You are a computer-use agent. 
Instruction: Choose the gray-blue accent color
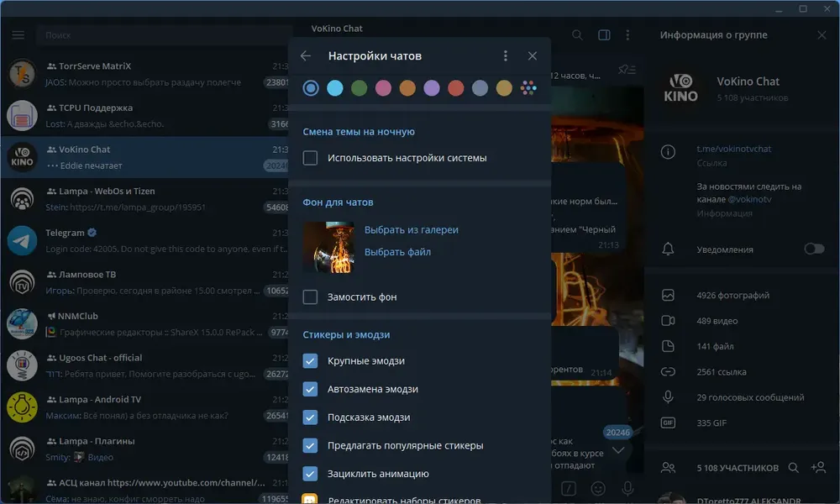pyautogui.click(x=480, y=88)
